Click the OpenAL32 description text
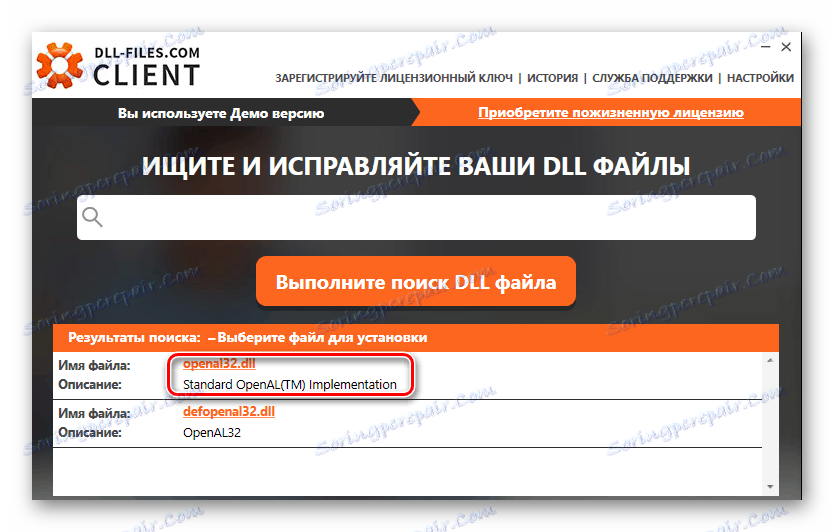The height and width of the screenshot is (532, 834). tap(212, 433)
